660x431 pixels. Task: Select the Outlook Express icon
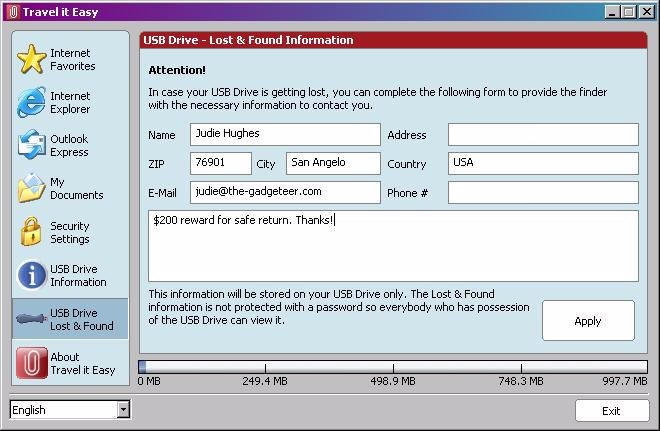pos(31,146)
